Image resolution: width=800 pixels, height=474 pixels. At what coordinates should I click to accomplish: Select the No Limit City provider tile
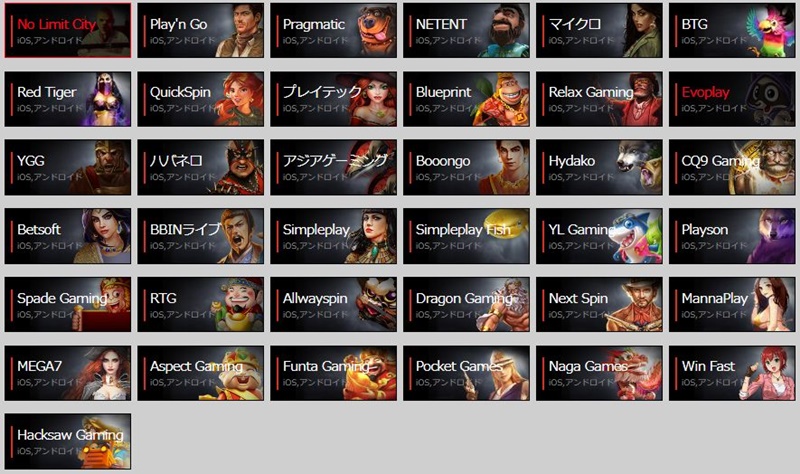click(68, 30)
